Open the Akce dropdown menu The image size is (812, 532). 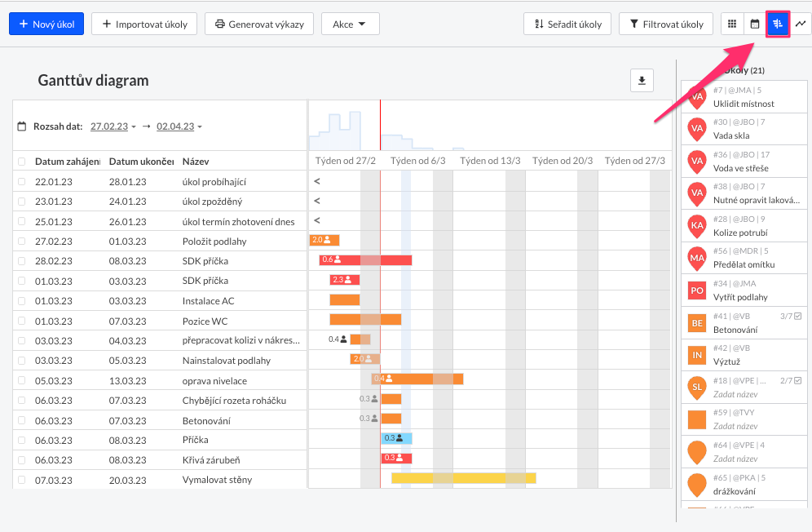pos(350,24)
